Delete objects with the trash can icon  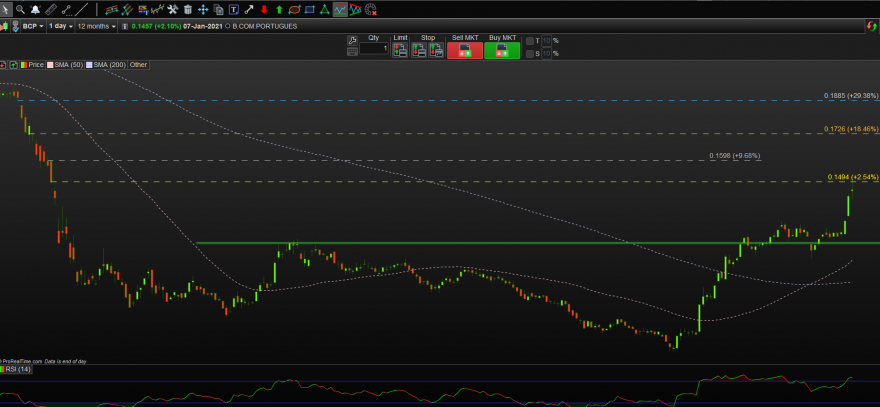pos(188,9)
